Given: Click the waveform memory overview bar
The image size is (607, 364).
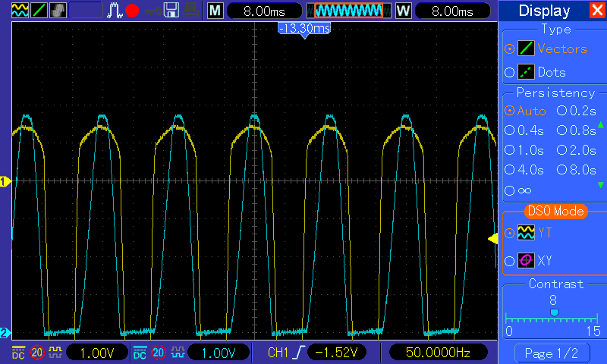Looking at the screenshot, I should pos(349,11).
